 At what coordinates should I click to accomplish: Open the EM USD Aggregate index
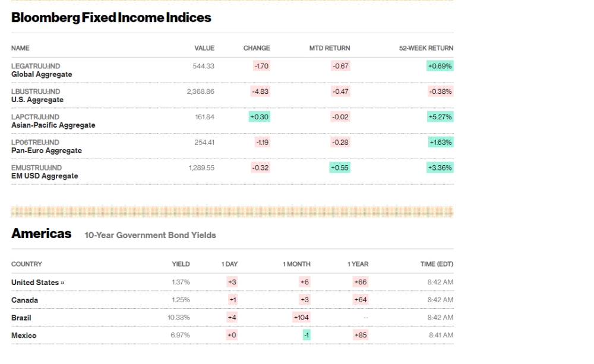(x=45, y=176)
